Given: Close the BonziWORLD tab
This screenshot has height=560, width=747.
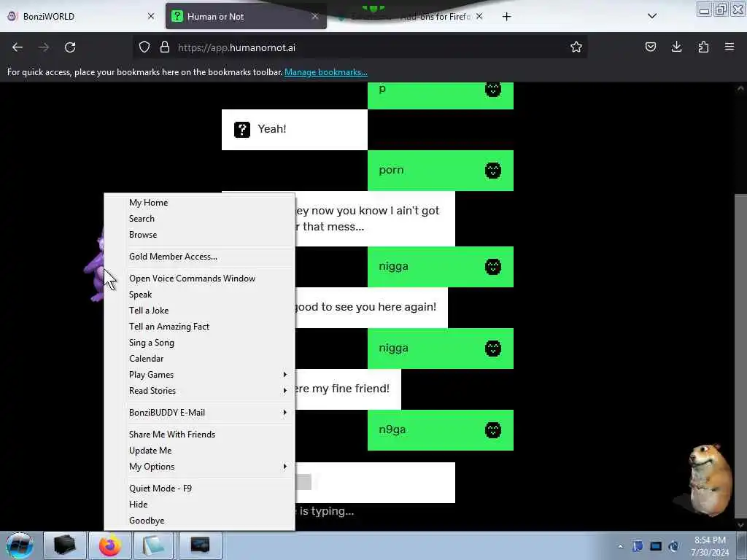Looking at the screenshot, I should [151, 16].
